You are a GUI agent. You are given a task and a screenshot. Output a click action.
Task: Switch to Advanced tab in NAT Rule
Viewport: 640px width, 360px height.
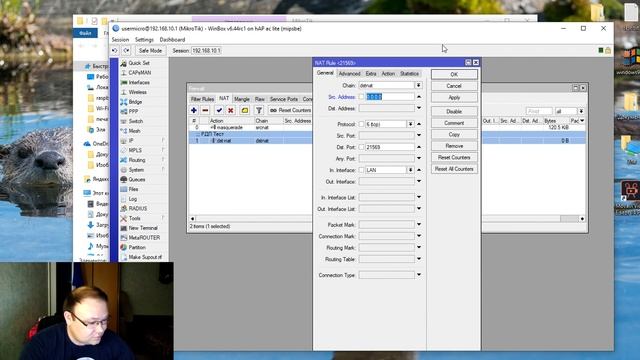(349, 73)
